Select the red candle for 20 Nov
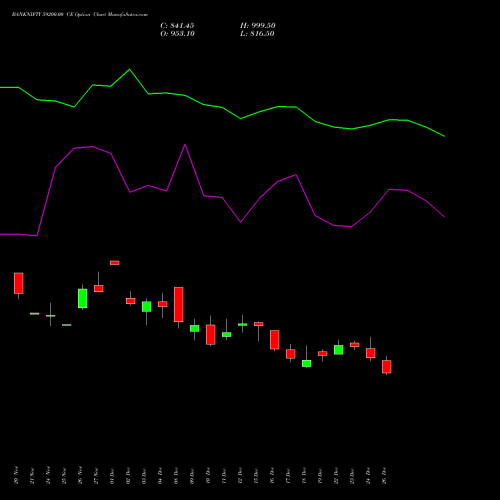Image resolution: width=500 pixels, height=500 pixels. click(19, 283)
